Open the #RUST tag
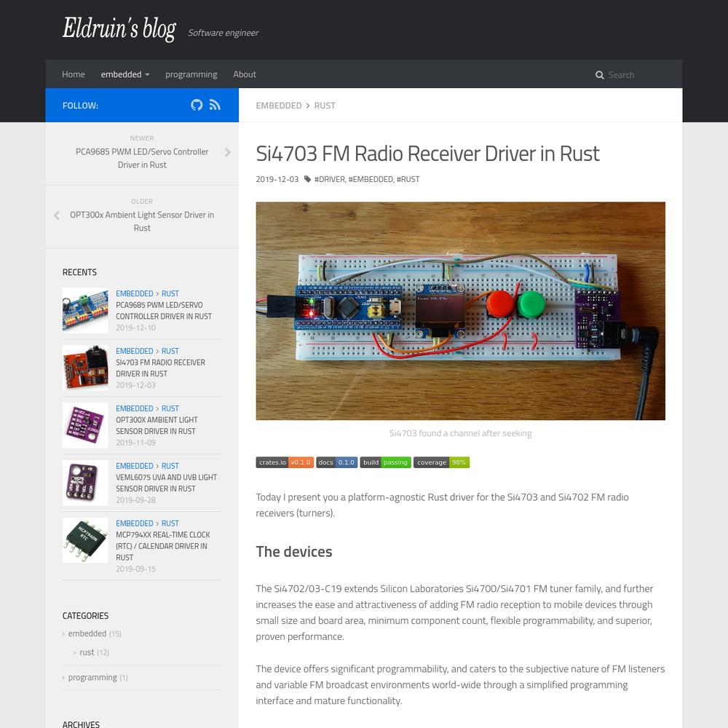The image size is (728, 728). point(408,179)
